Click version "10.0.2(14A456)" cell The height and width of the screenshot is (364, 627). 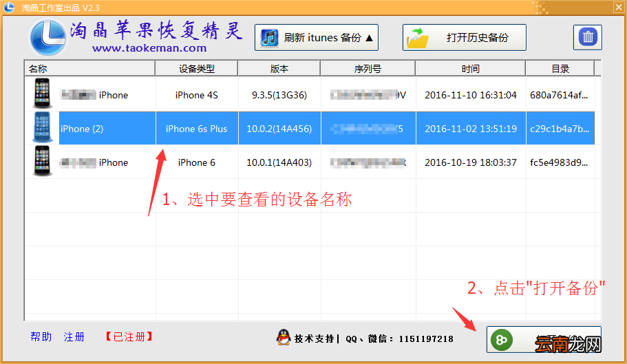coord(279,129)
